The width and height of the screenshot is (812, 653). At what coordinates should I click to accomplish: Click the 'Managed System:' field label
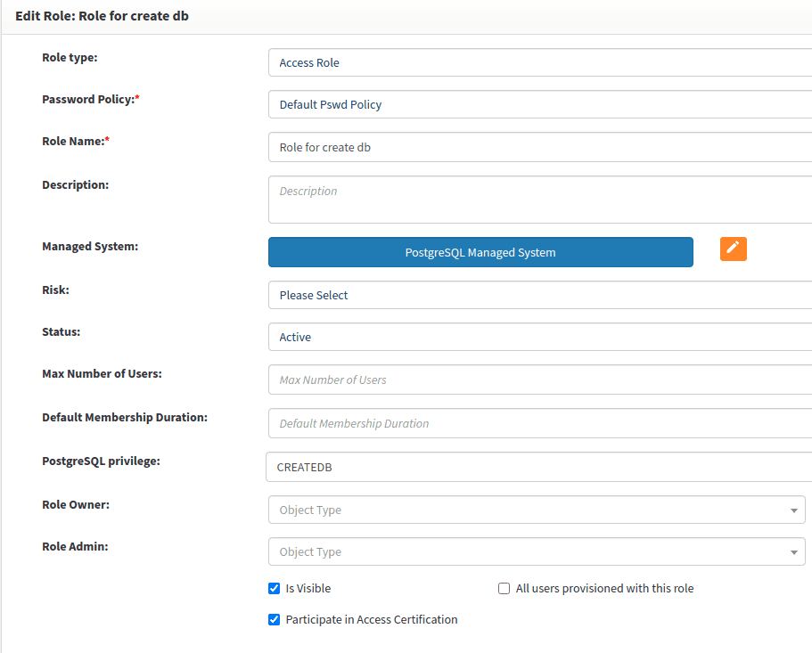tap(90, 246)
